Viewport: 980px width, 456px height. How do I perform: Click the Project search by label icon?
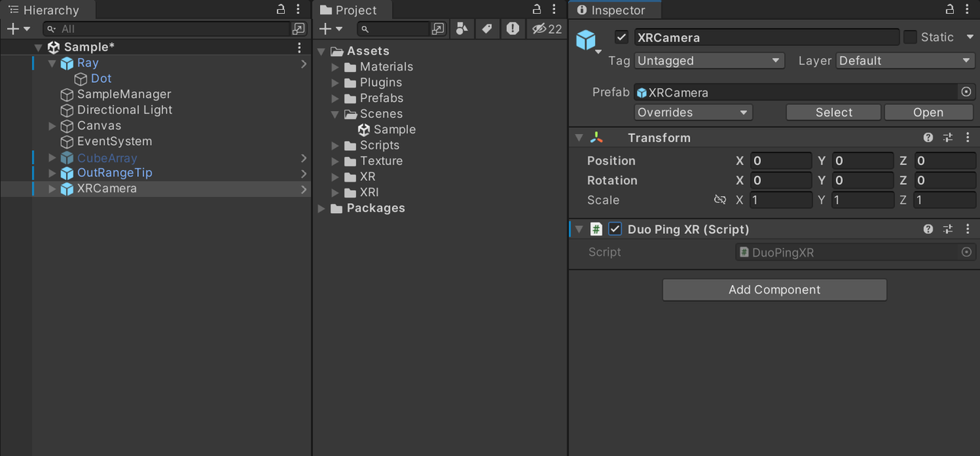pos(486,29)
